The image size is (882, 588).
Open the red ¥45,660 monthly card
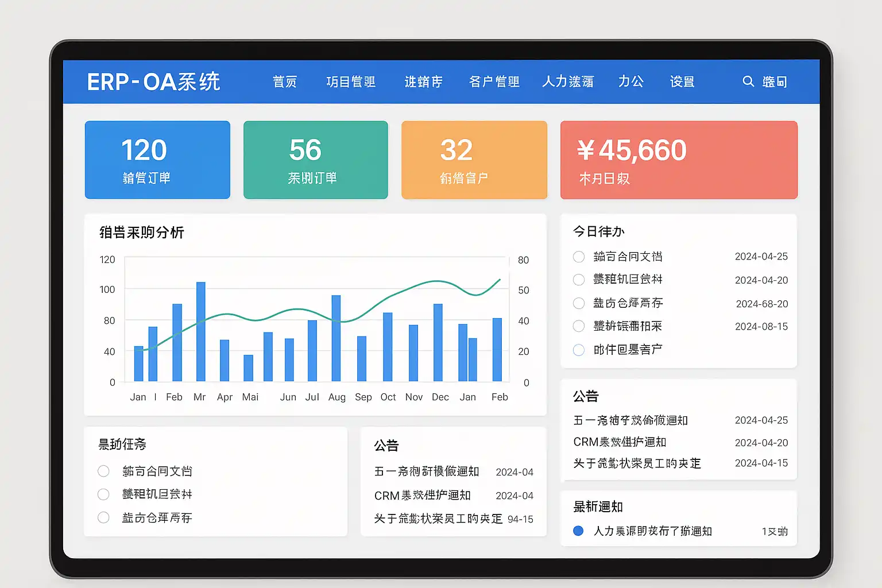pyautogui.click(x=679, y=160)
